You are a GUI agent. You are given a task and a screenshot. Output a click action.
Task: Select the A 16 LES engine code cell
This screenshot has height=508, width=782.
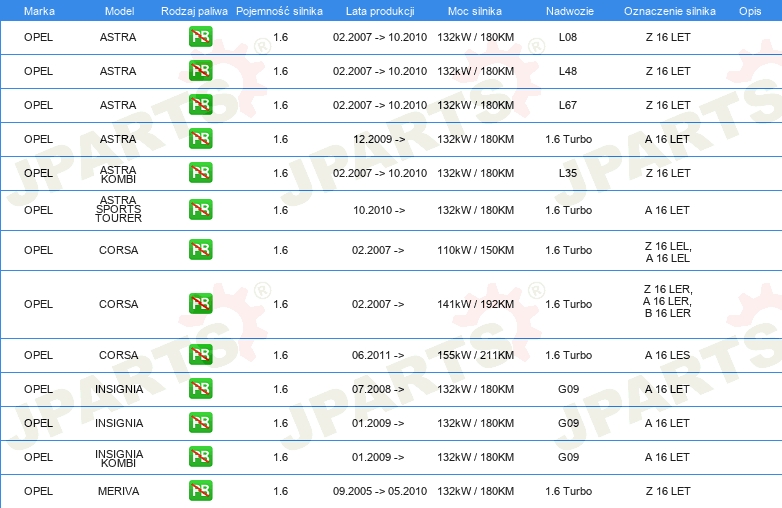pyautogui.click(x=667, y=355)
